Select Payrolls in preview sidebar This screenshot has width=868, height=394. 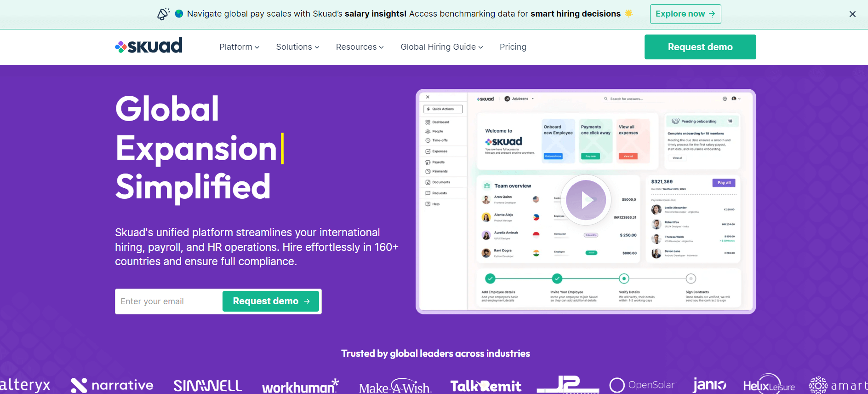click(435, 162)
